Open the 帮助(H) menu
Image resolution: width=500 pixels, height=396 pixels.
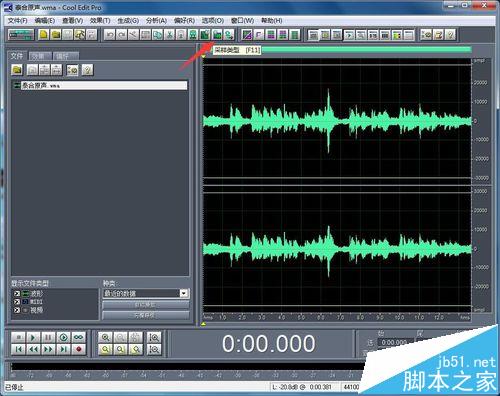[x=271, y=21]
